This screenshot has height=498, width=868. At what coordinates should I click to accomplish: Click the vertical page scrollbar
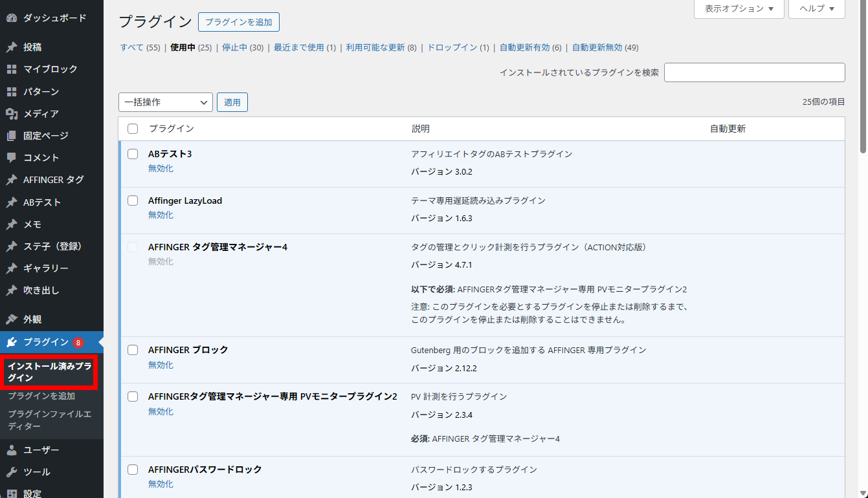[863, 78]
